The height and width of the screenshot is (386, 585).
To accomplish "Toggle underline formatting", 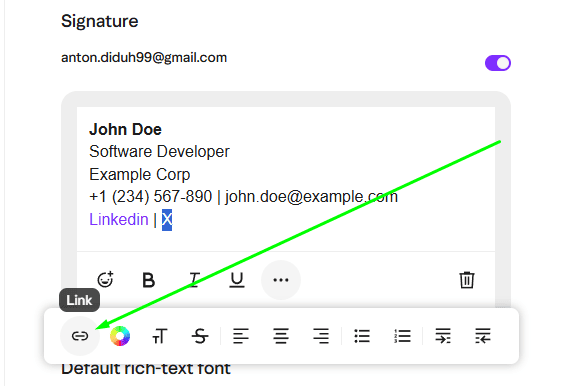I will [x=237, y=280].
